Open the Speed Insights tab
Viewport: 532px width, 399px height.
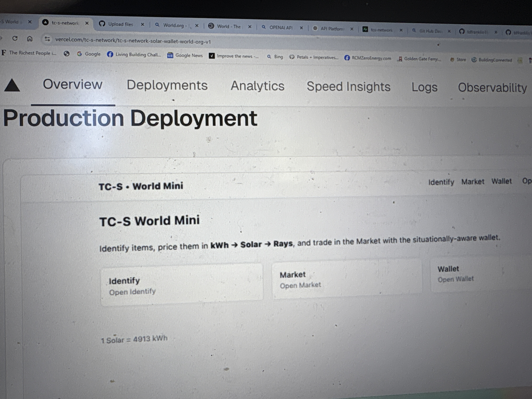point(348,87)
